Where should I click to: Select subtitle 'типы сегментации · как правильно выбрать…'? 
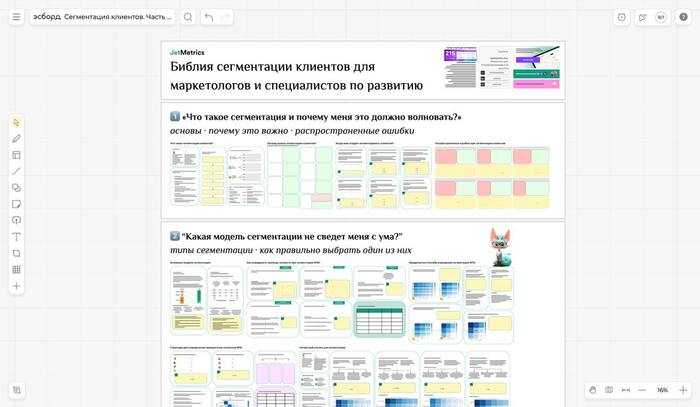click(291, 250)
